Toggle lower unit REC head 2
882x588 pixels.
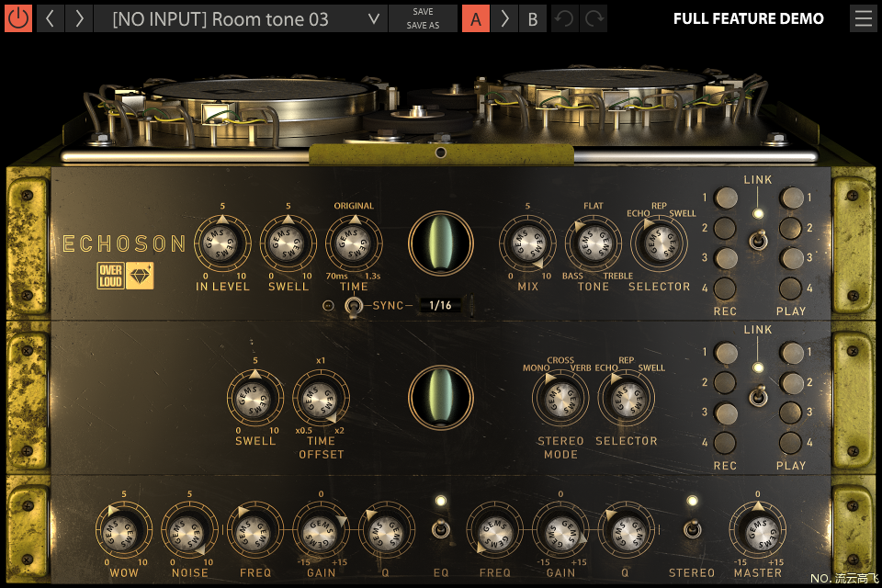(x=725, y=383)
